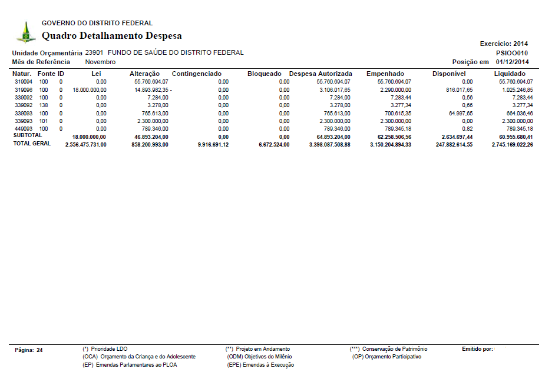Click the "Empenhado" column header
This screenshot has height=392, width=555.
coord(385,74)
